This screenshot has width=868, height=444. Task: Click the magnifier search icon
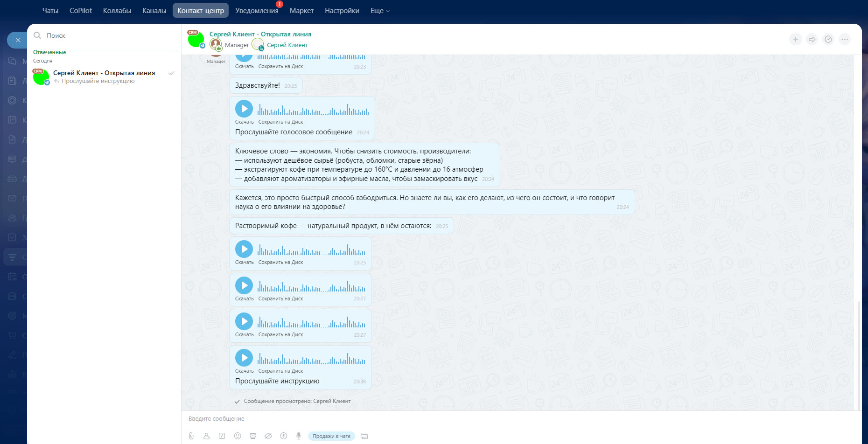click(x=37, y=35)
